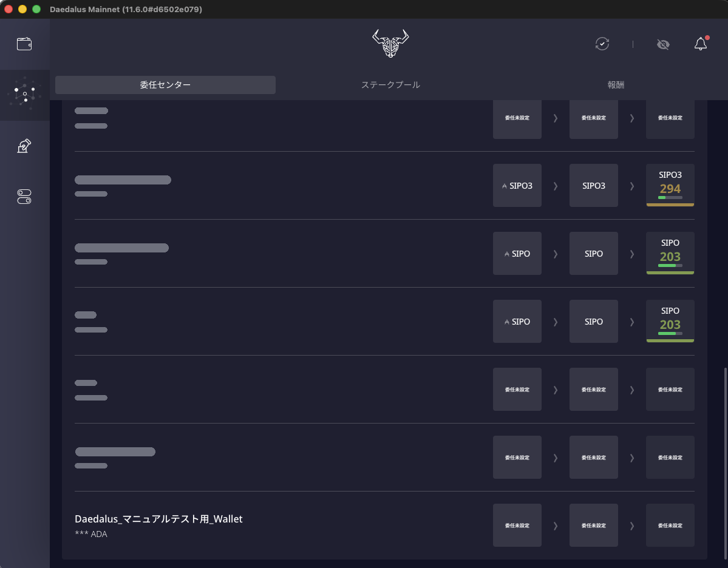728x568 pixels.
Task: Open the wallets section in the sidebar
Action: tap(24, 44)
